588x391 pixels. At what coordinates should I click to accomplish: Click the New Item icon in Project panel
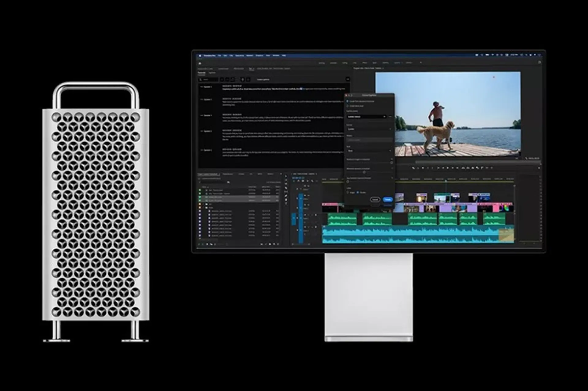tap(274, 244)
